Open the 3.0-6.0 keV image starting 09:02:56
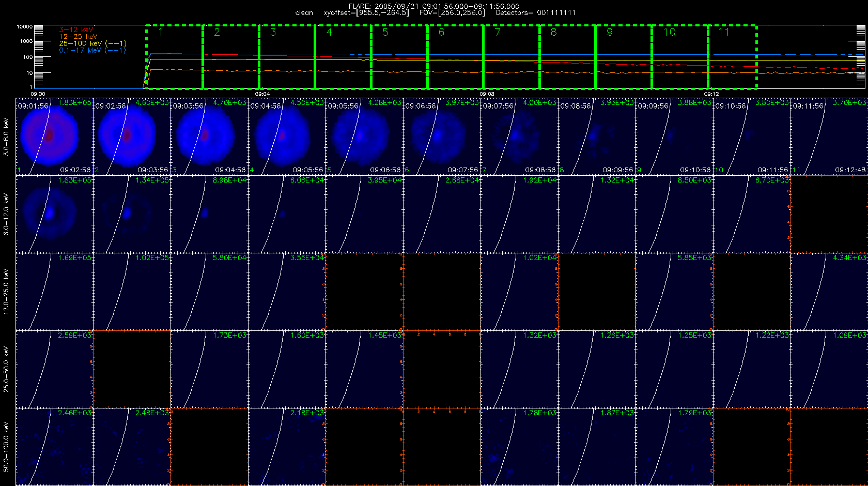868x486 pixels. point(132,136)
